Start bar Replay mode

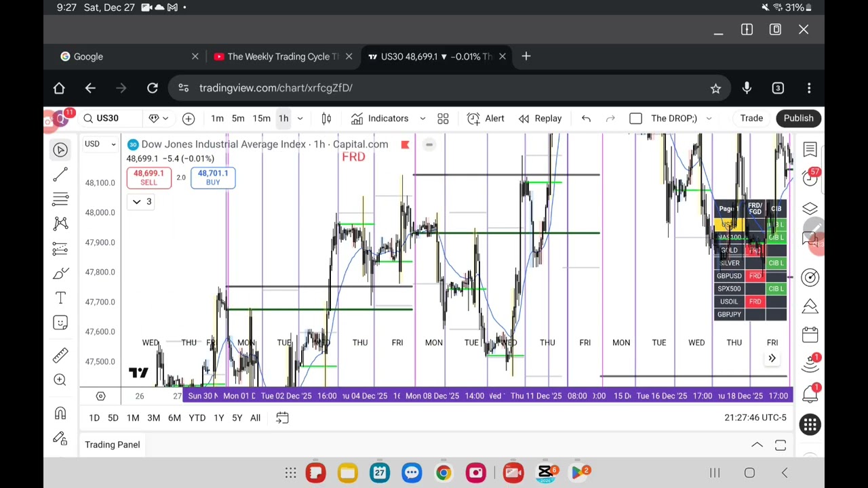(x=540, y=119)
